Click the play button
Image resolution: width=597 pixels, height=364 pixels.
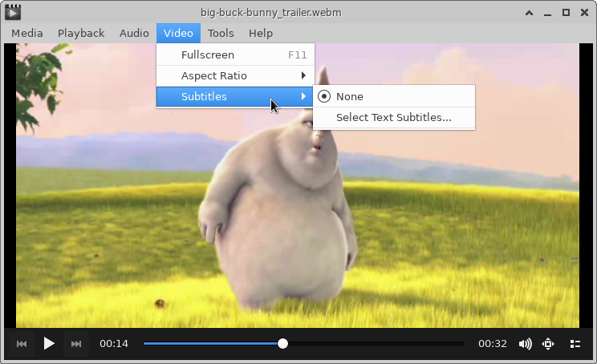click(x=49, y=344)
